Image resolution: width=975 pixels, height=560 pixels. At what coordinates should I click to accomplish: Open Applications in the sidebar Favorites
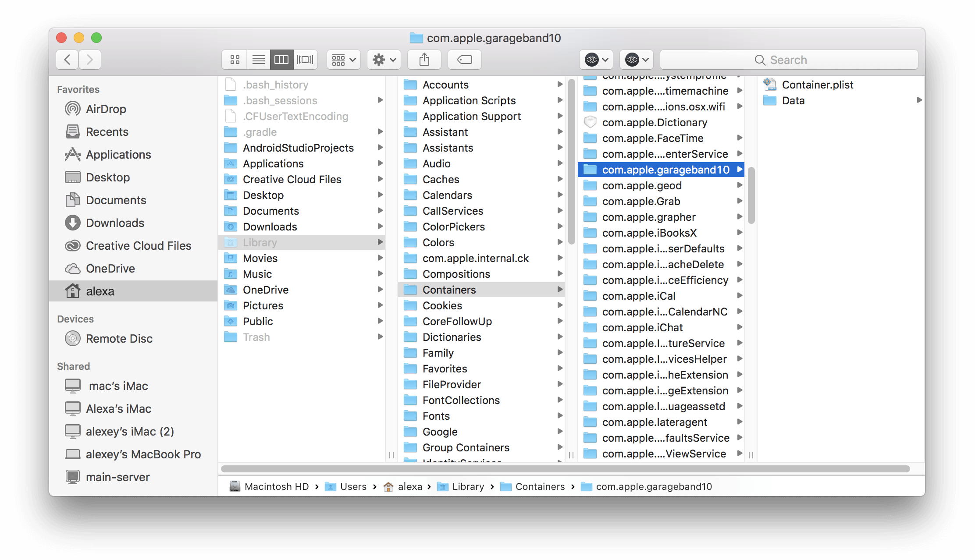point(133,154)
